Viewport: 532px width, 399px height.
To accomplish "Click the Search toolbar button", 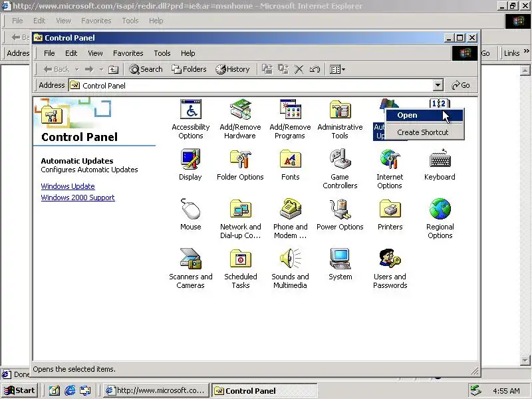I will click(146, 70).
